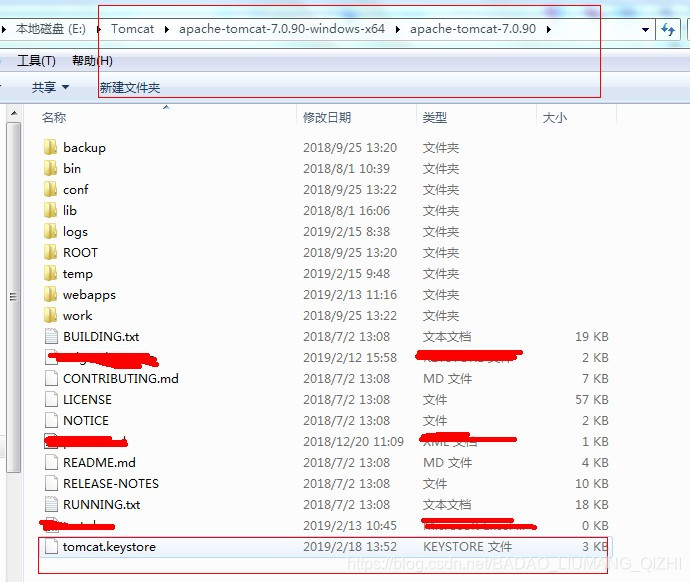
Task: Click the 57 KB size cell
Action: click(x=592, y=399)
